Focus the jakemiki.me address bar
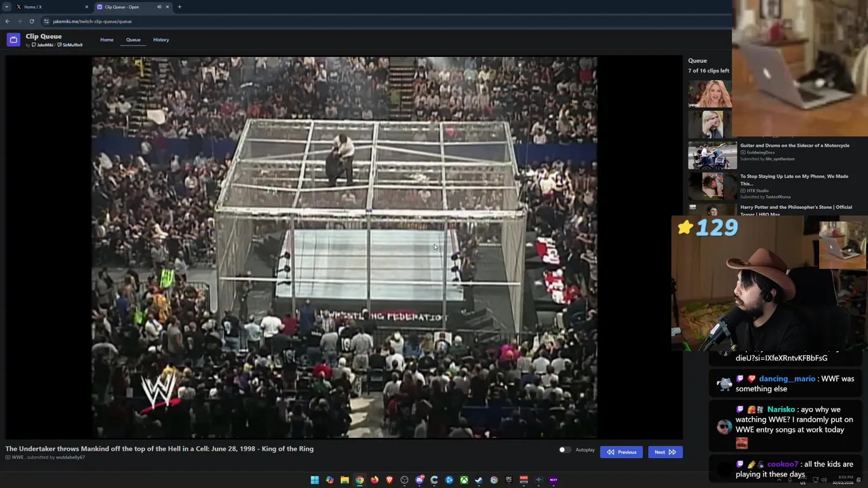The width and height of the screenshot is (868, 488). coord(387,21)
